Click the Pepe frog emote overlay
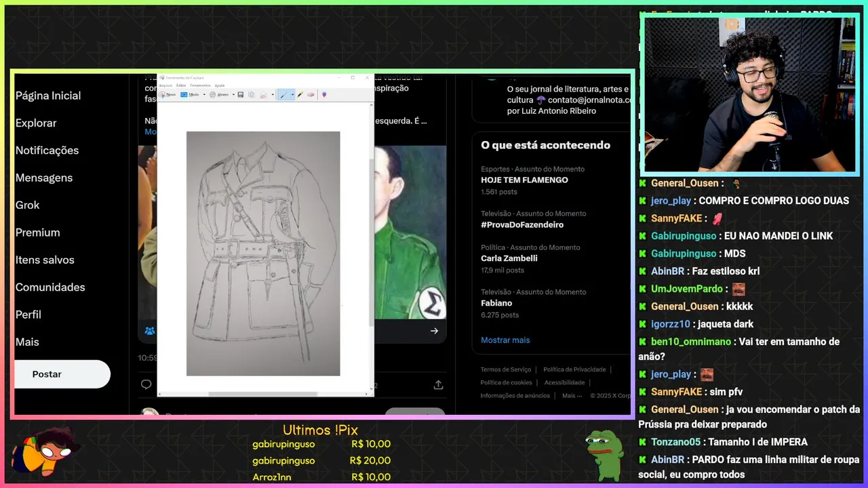 [x=604, y=455]
